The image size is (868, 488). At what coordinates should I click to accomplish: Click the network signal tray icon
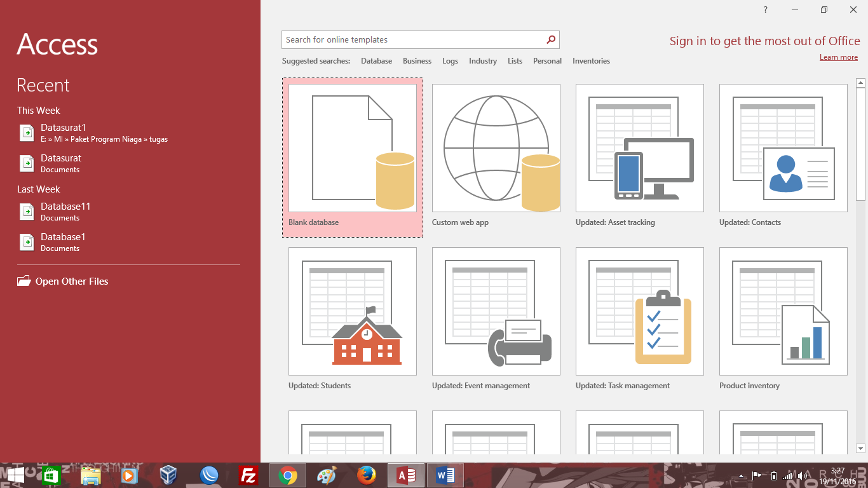pyautogui.click(x=788, y=476)
